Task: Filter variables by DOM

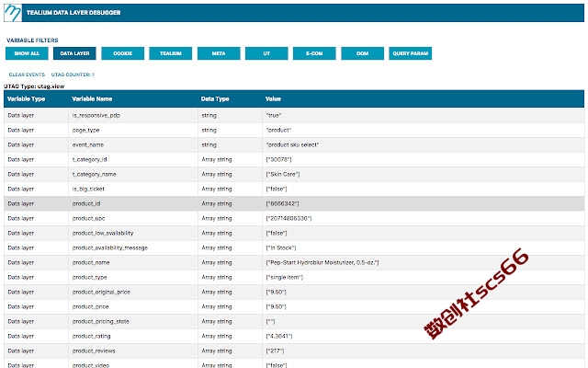Action: tap(362, 53)
